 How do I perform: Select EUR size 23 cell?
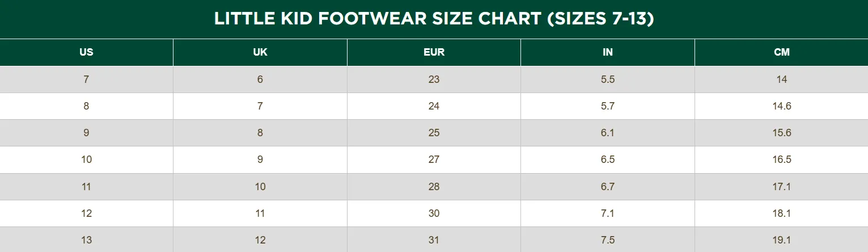click(434, 79)
